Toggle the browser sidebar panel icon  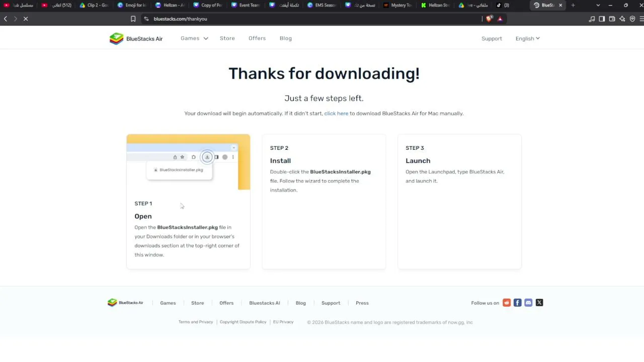[602, 19]
